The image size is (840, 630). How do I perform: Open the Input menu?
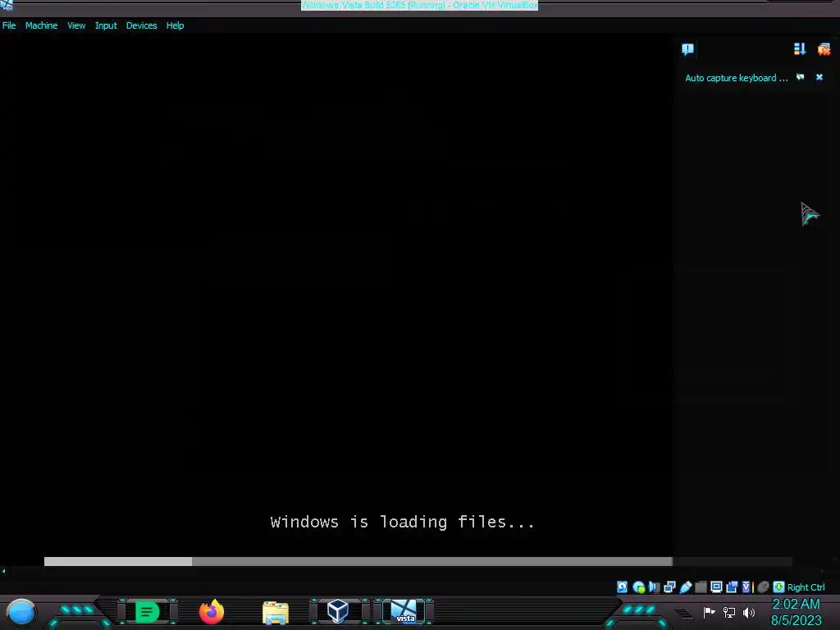106,25
